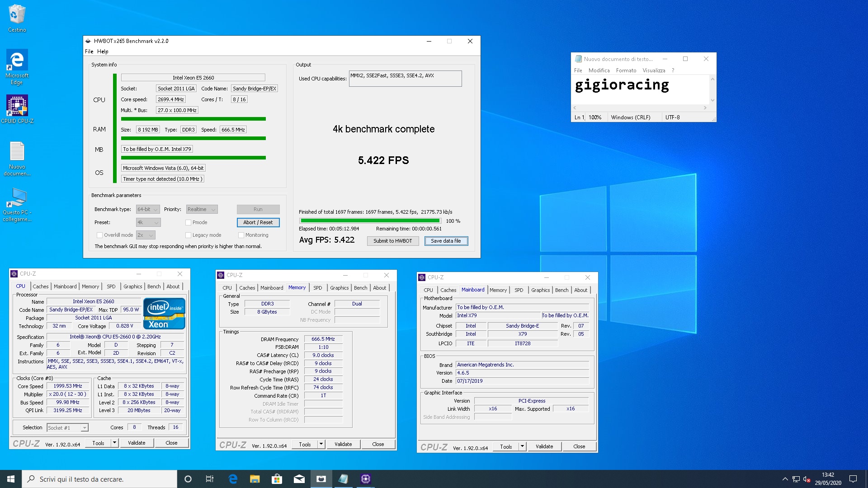Viewport: 868px width, 488px height.
Task: Open the taskbar clock and date
Action: point(828,479)
